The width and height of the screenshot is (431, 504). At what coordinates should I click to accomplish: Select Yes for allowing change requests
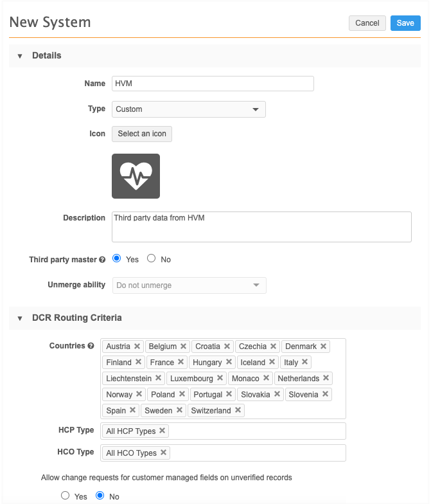[x=66, y=496]
